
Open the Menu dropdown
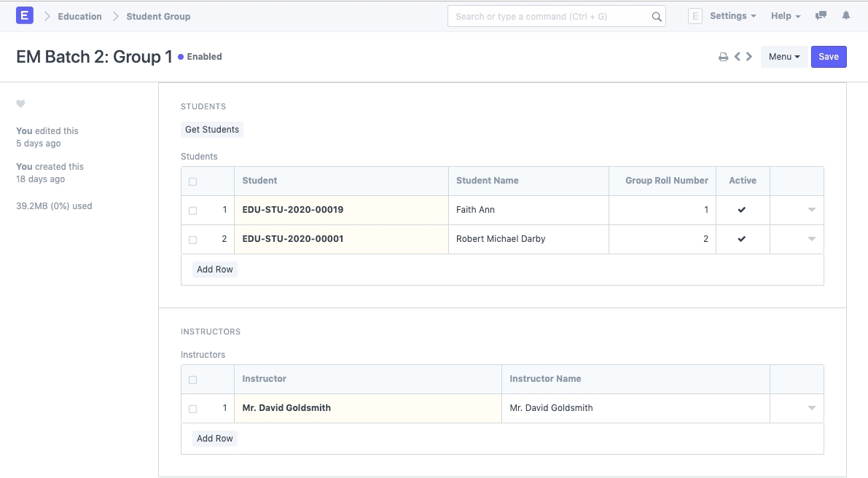point(783,57)
